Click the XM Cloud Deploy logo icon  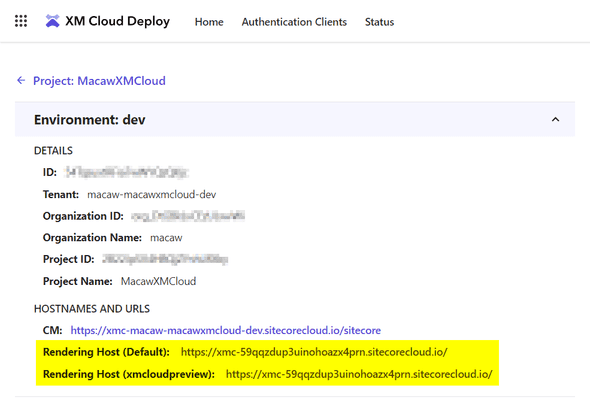pyautogui.click(x=52, y=21)
